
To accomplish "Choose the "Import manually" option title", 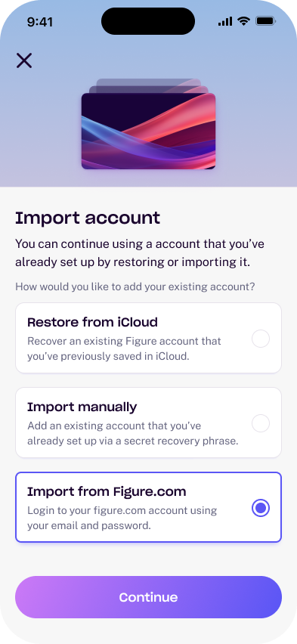I will [82, 407].
